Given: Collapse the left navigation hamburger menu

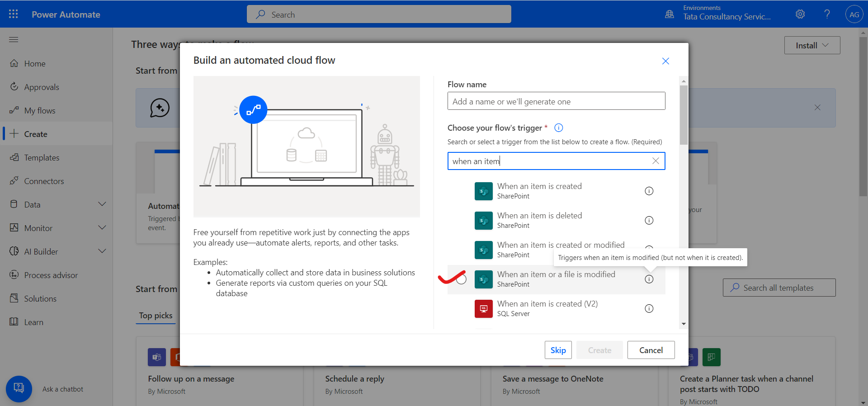Looking at the screenshot, I should [x=14, y=40].
